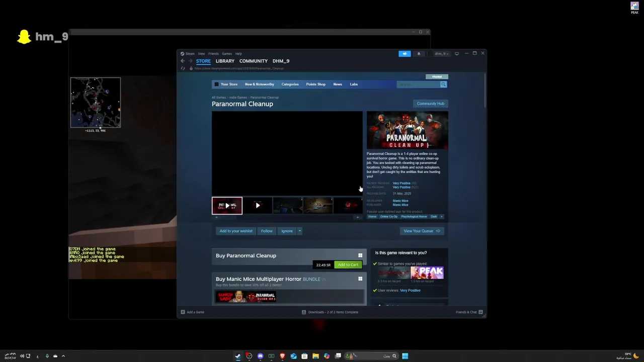Click the padlock icon beside the URL
The width and height of the screenshot is (644, 362).
point(191,68)
